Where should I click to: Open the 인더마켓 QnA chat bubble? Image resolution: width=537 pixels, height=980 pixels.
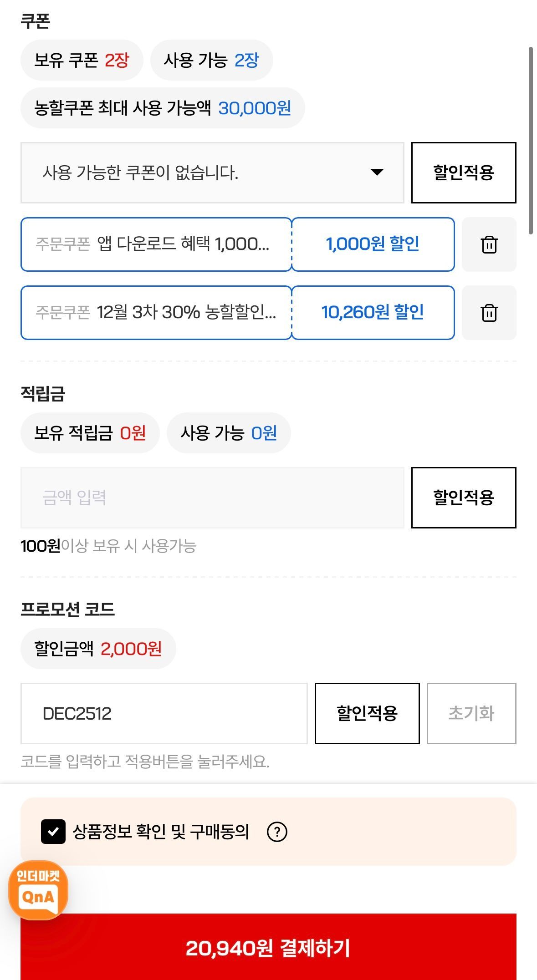[38, 890]
